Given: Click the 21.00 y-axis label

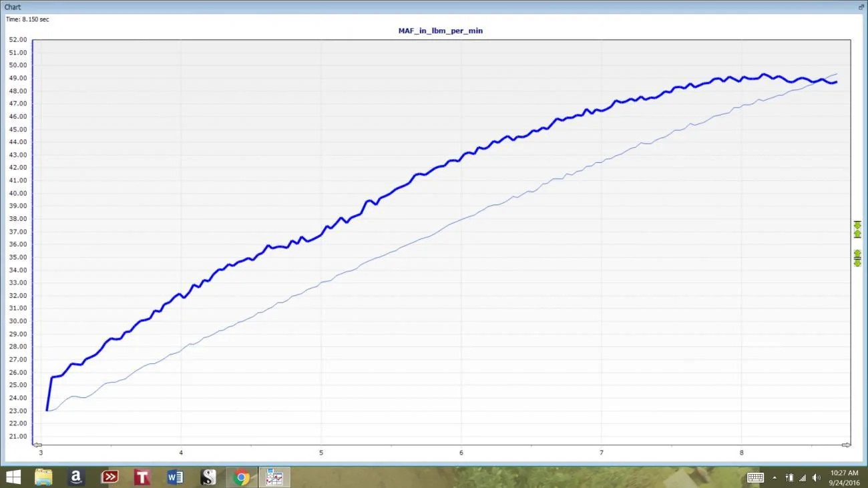Looking at the screenshot, I should [18, 437].
